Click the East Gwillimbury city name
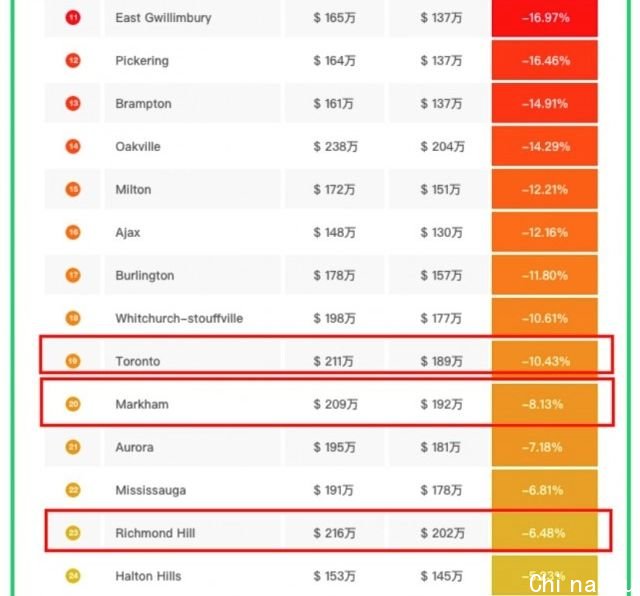 click(163, 18)
